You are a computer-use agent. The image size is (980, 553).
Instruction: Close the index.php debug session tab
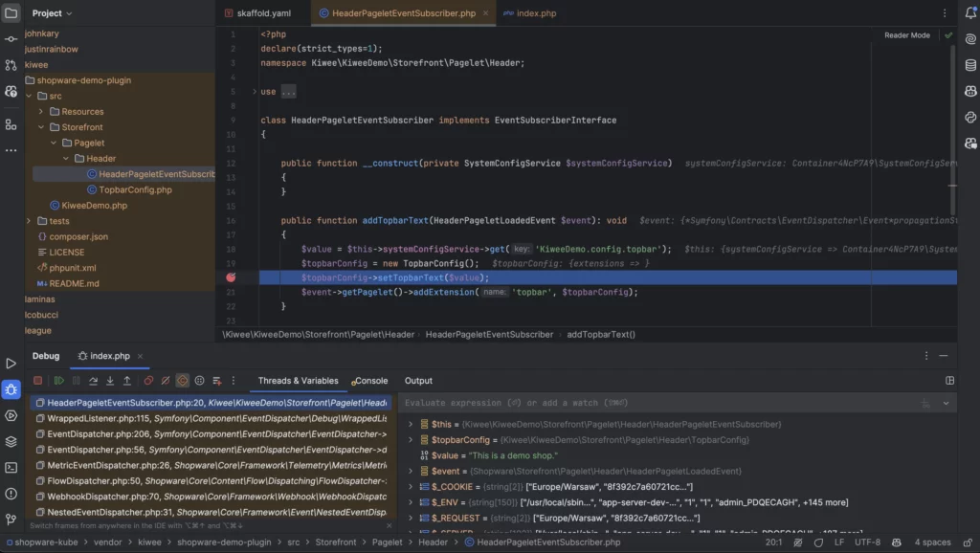point(140,356)
